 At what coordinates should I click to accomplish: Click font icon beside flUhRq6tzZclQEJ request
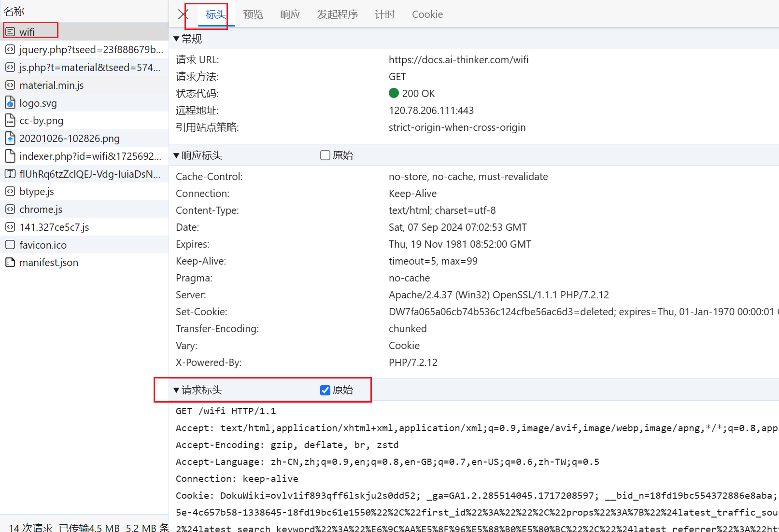(x=10, y=174)
